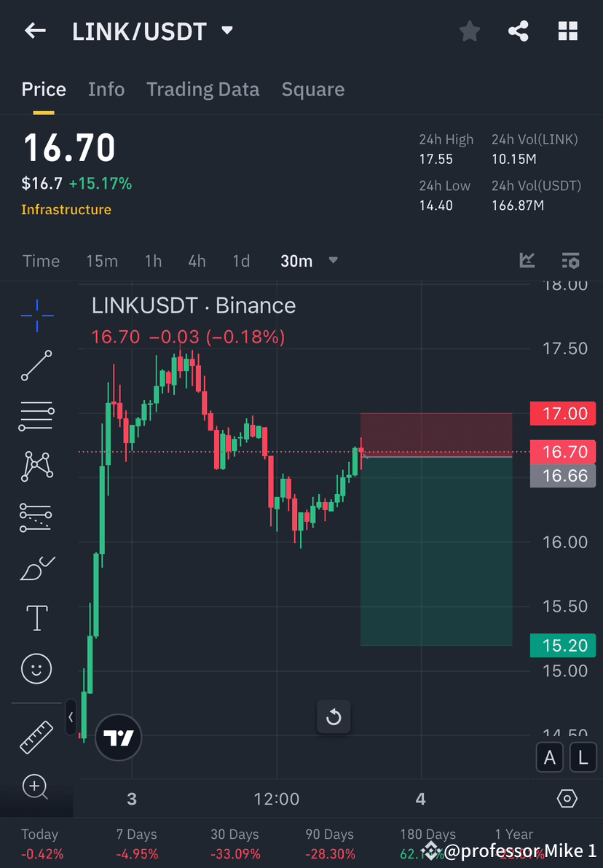The image size is (603, 868).
Task: Select the 1h timeframe option
Action: (x=153, y=260)
